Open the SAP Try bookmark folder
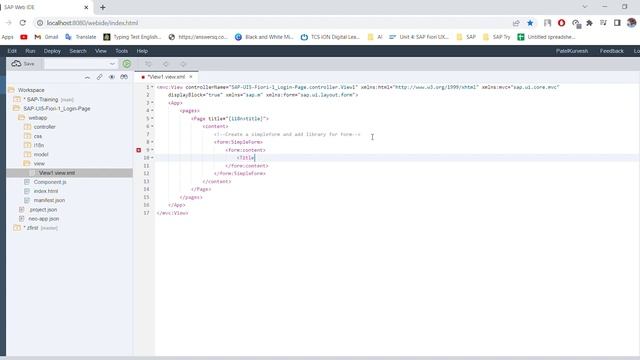This screenshot has height=360, width=640. 496,37
